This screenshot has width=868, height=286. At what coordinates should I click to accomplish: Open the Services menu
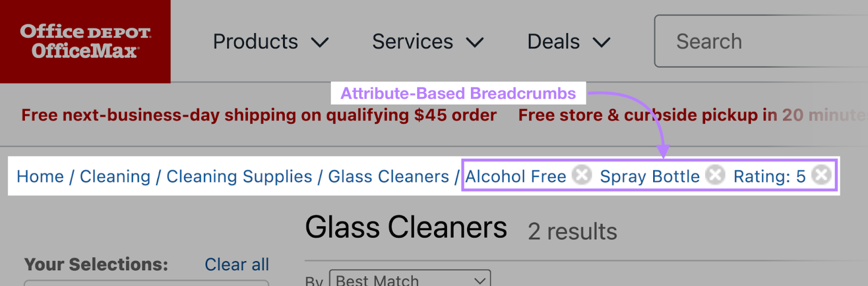click(412, 42)
